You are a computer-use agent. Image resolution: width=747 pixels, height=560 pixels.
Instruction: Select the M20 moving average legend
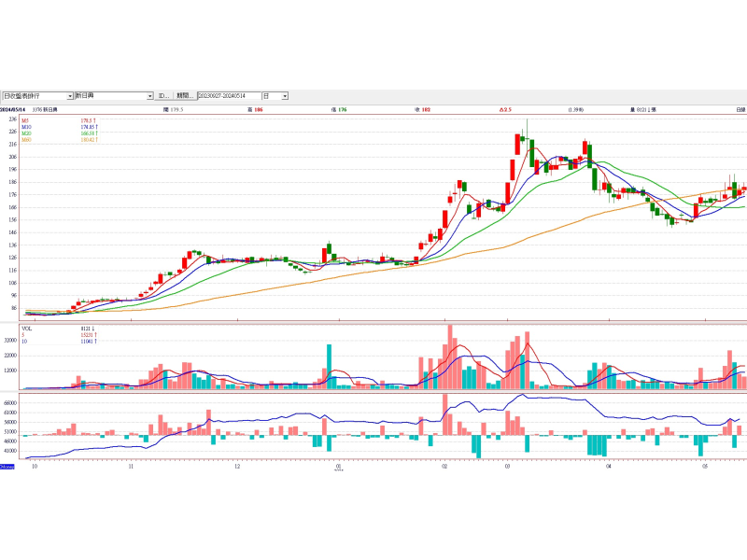point(28,133)
